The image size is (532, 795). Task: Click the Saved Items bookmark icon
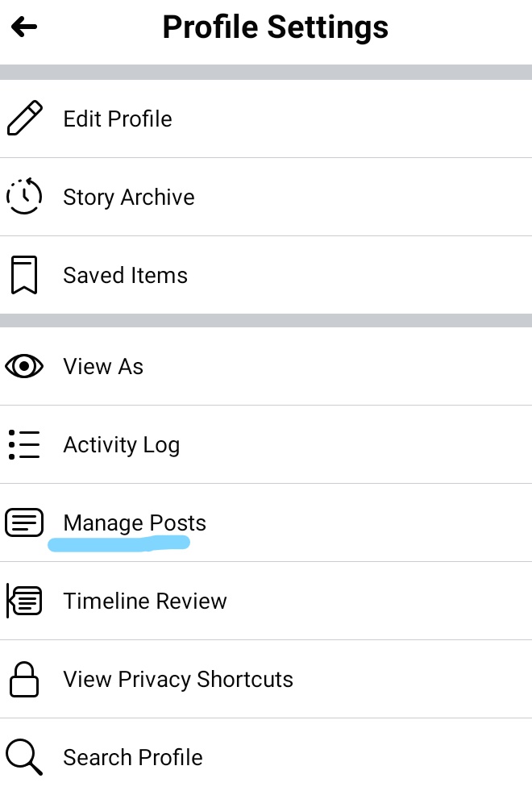24,275
